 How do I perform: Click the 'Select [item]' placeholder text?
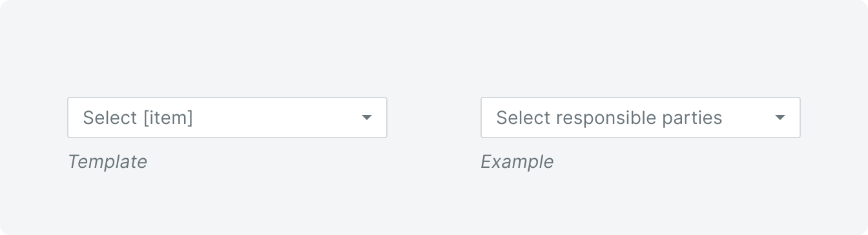(138, 117)
